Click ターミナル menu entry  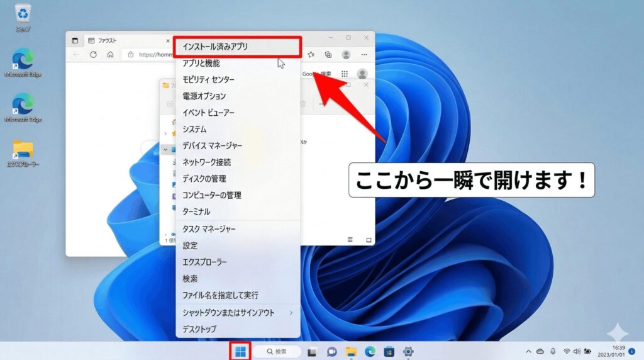(196, 211)
